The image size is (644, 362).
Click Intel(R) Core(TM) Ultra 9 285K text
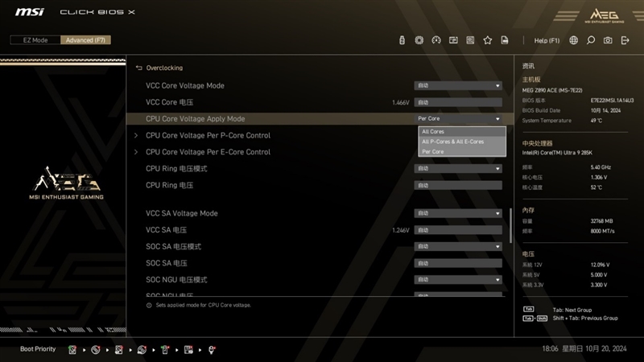click(557, 153)
